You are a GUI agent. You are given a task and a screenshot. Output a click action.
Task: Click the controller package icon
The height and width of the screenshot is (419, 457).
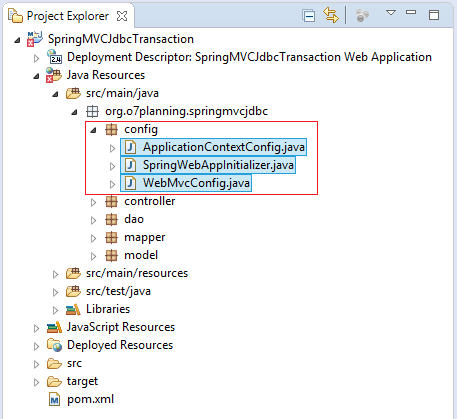111,201
